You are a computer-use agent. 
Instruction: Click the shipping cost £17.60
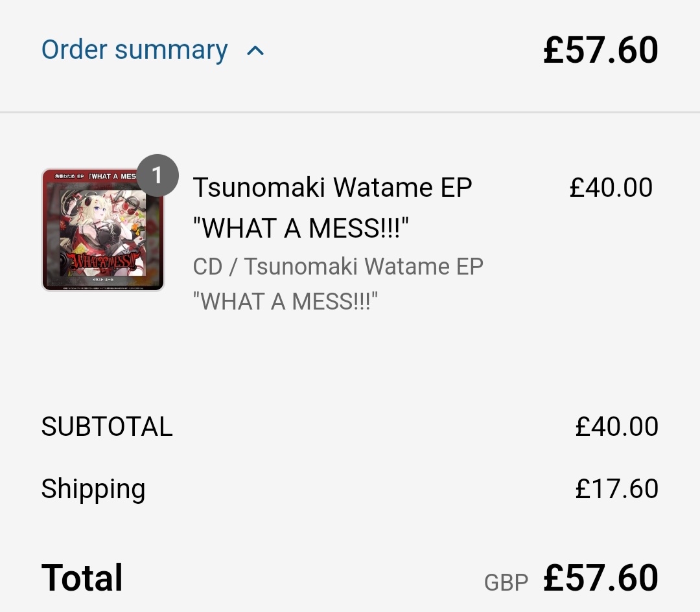tap(616, 489)
